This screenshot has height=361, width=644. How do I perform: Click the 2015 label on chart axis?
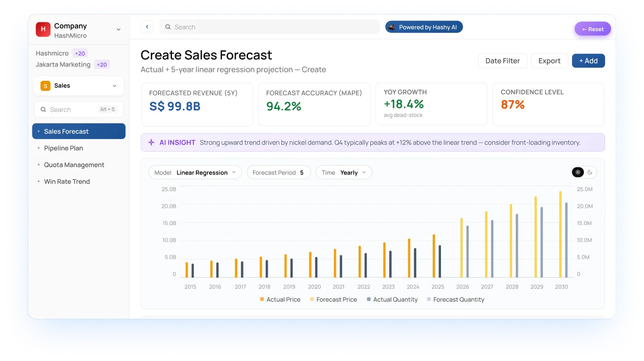point(190,287)
